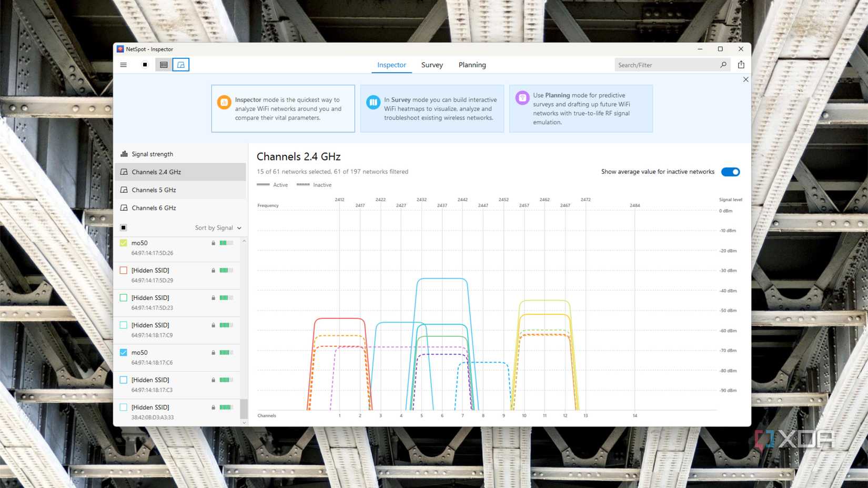Click the Inactive legend line
Viewport: 868px width, 488px height.
303,185
